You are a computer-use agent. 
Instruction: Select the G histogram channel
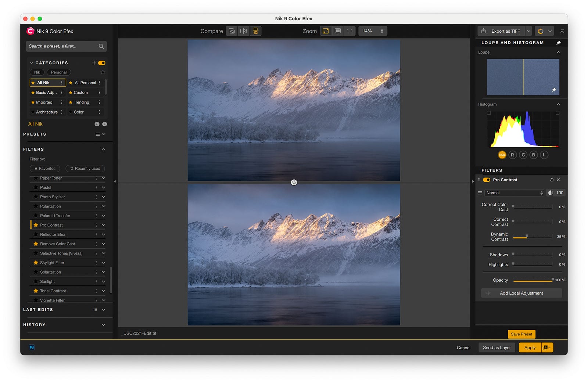click(523, 155)
